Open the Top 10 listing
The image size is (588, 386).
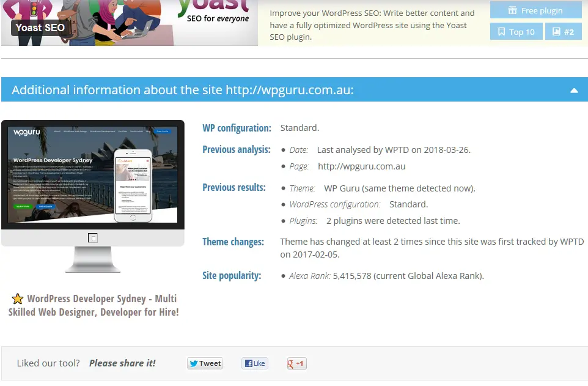coord(516,31)
